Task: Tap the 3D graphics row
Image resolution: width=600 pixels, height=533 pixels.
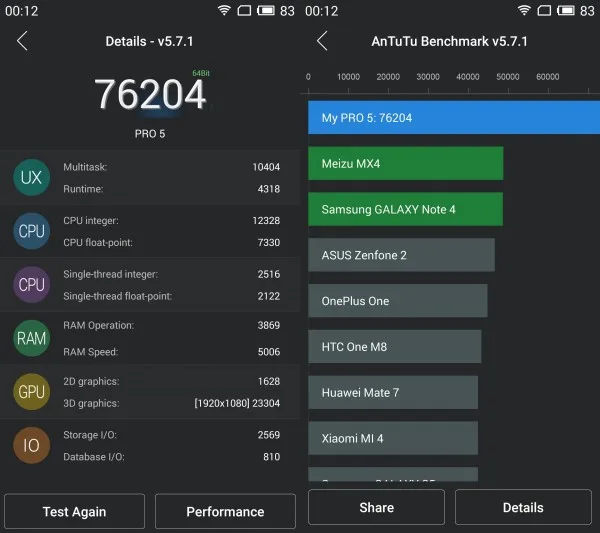Action: coord(171,403)
